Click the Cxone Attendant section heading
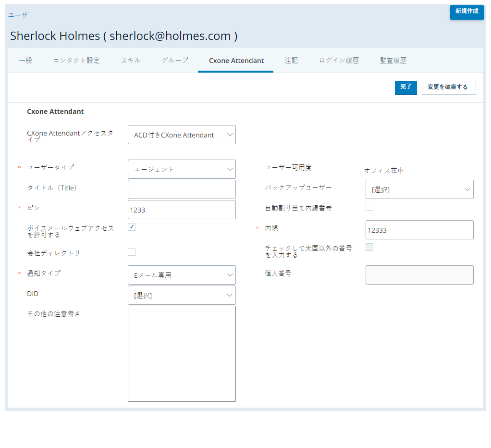Viewport: 491px width, 448px height. [x=55, y=112]
